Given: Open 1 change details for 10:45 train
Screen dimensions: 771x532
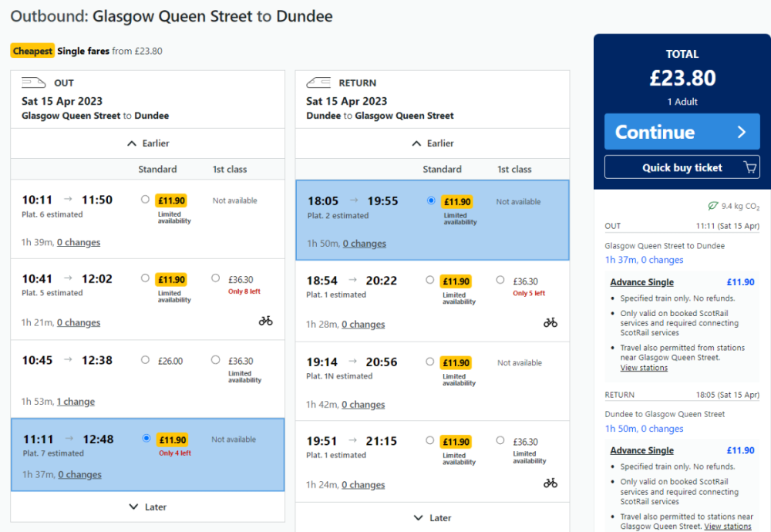Looking at the screenshot, I should pos(76,402).
